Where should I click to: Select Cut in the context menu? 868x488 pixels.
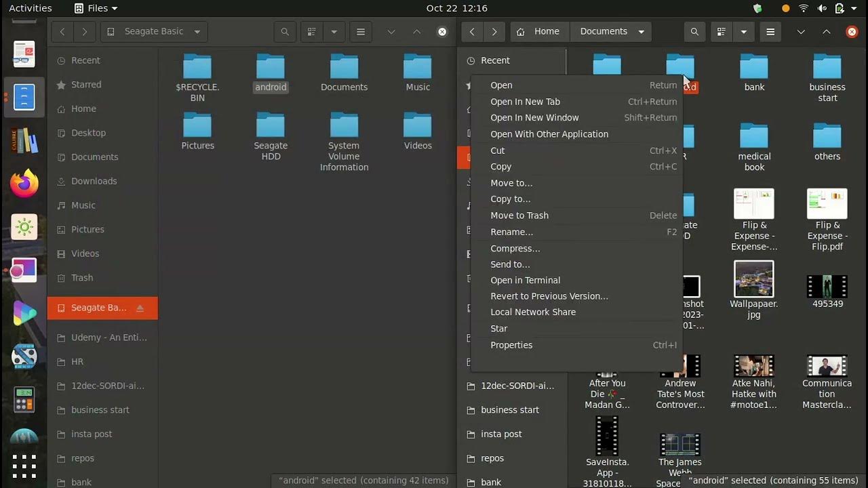pyautogui.click(x=576, y=150)
